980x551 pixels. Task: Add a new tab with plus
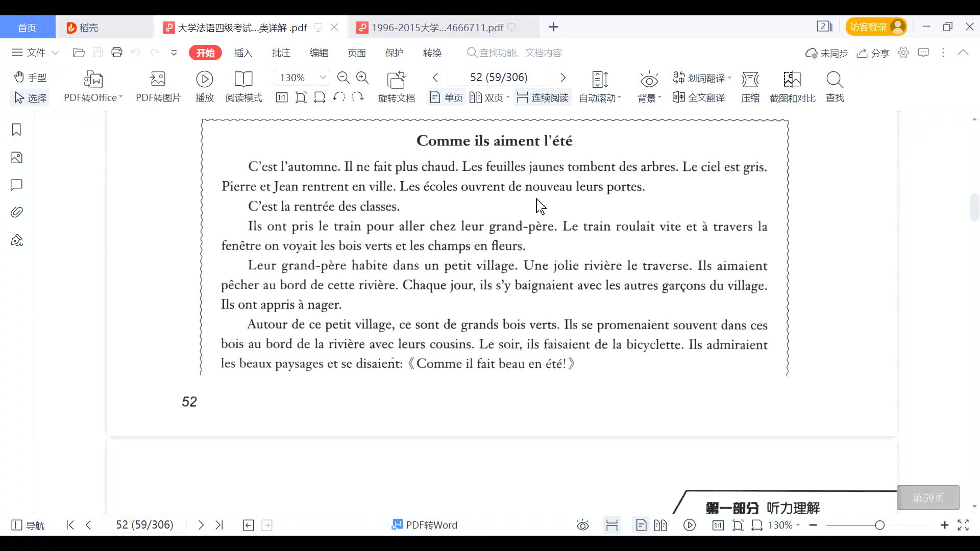click(x=554, y=27)
